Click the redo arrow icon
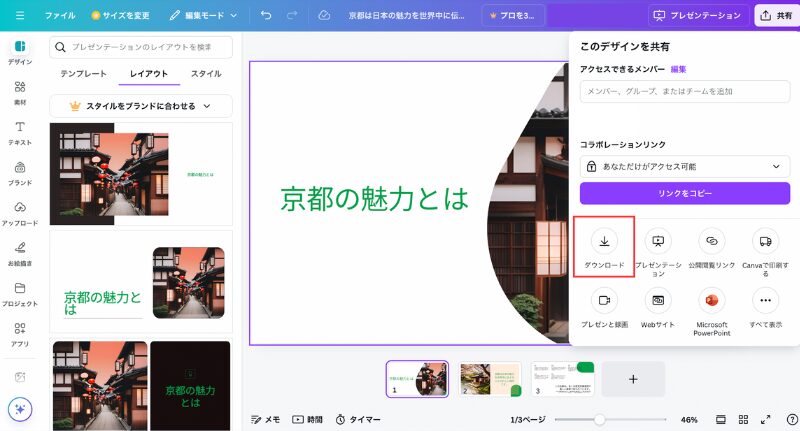 [x=292, y=15]
